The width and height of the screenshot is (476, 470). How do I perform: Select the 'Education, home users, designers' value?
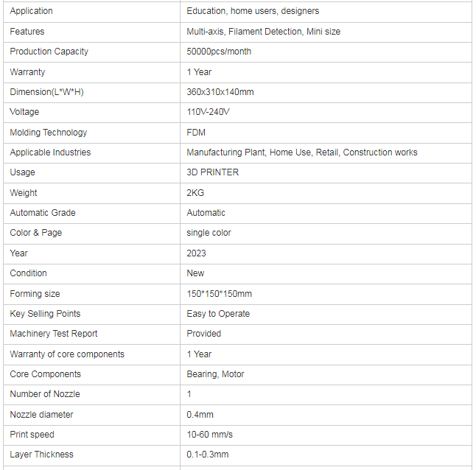coord(253,11)
